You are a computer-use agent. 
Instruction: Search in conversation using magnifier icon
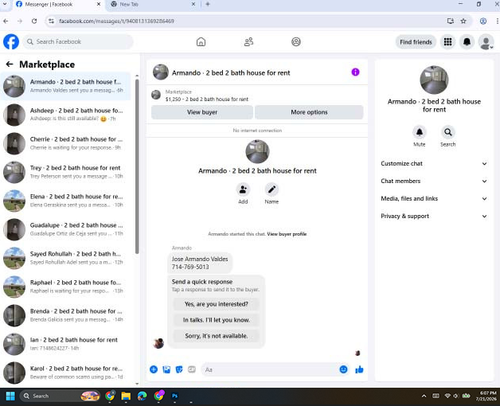tap(448, 132)
